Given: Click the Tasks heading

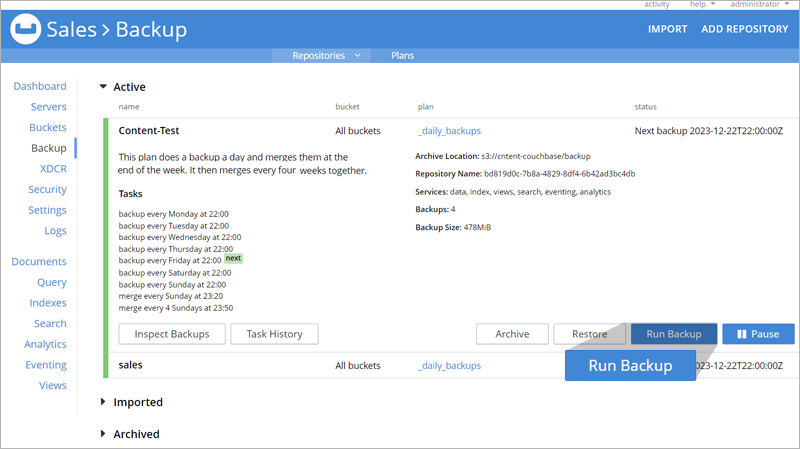Looking at the screenshot, I should coord(130,193).
